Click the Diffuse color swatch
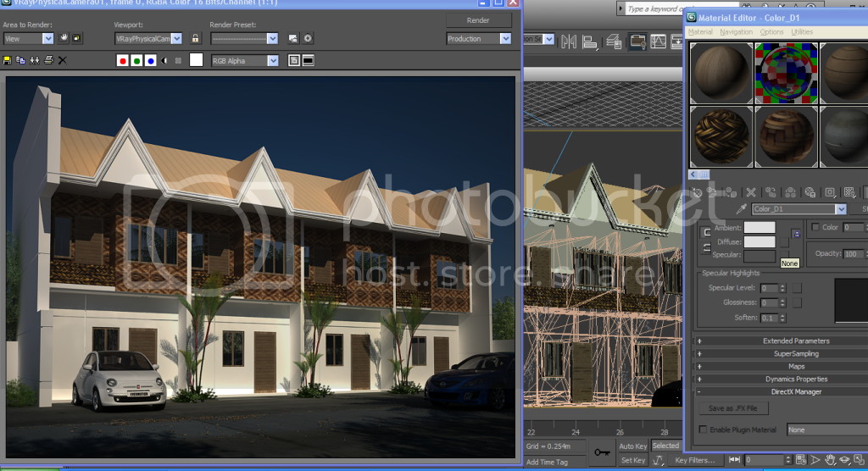The height and width of the screenshot is (471, 868). [759, 241]
